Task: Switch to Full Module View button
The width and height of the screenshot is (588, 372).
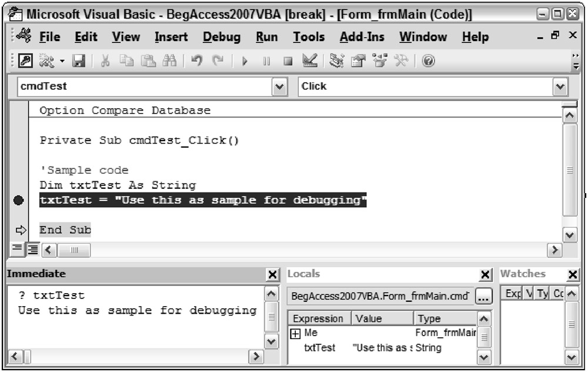Action: [x=32, y=250]
